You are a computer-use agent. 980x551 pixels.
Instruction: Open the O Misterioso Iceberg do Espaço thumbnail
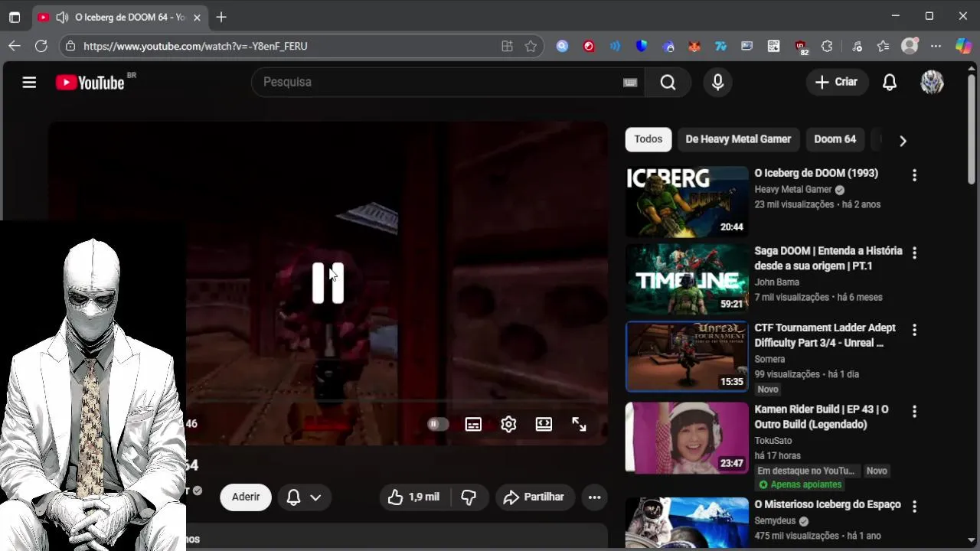point(687,523)
